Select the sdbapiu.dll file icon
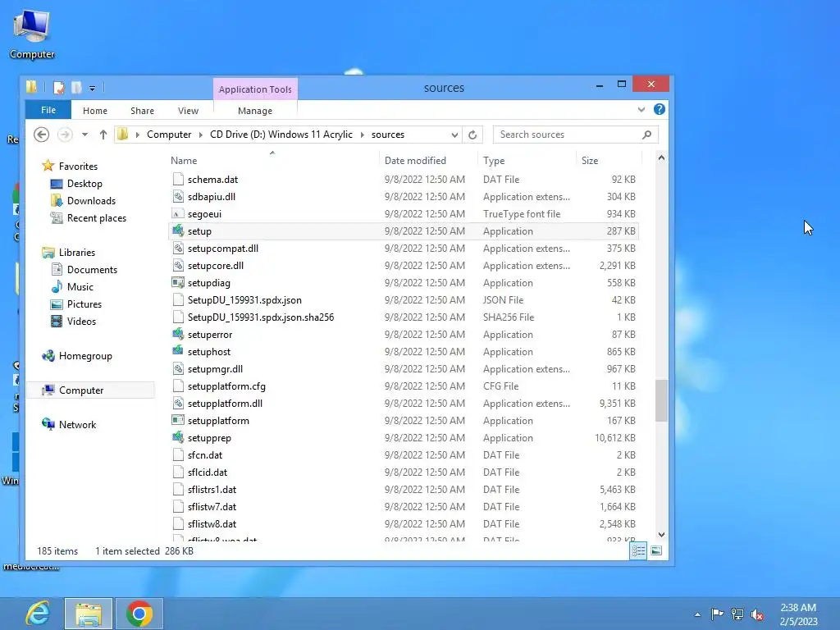 pos(178,197)
